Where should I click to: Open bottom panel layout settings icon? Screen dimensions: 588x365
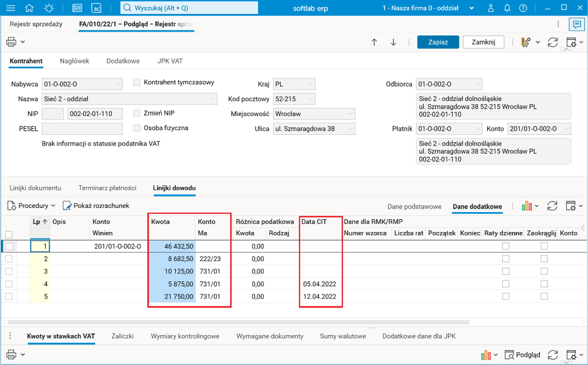(x=571, y=354)
